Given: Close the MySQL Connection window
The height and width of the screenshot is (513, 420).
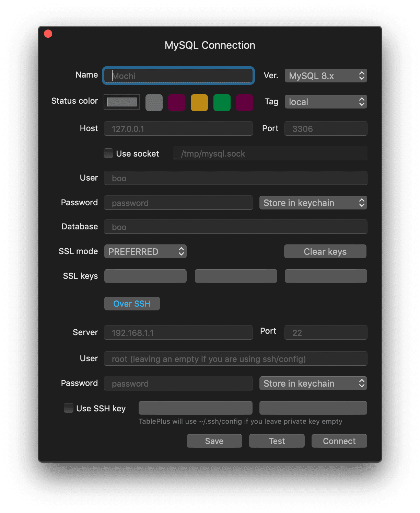Looking at the screenshot, I should tap(48, 34).
